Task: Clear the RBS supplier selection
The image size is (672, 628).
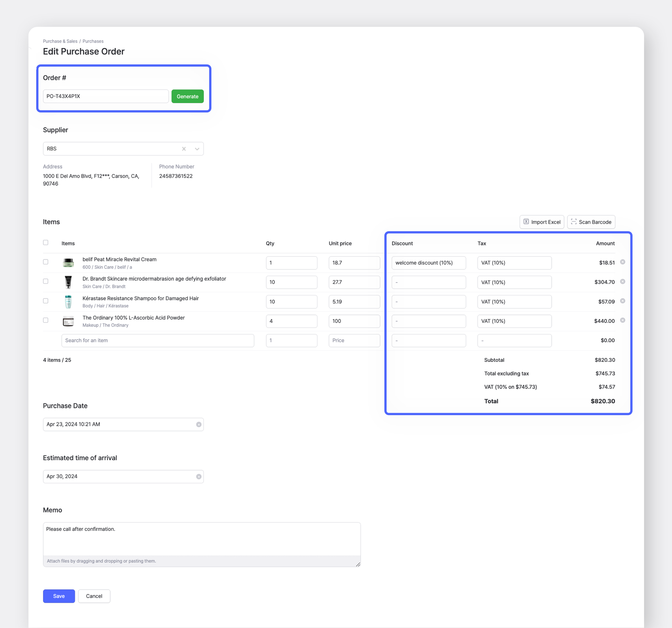Action: click(184, 149)
